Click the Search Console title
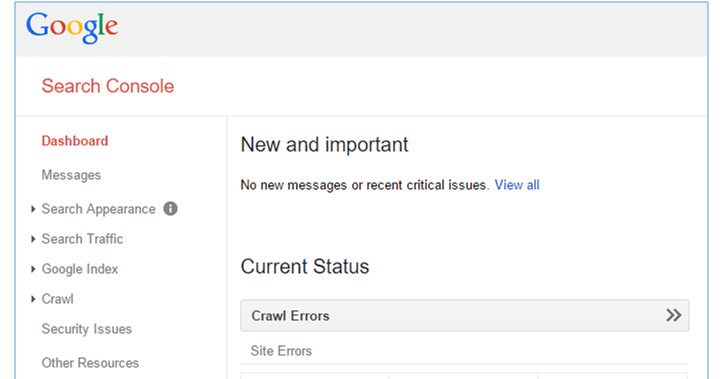The image size is (725, 379). [108, 86]
